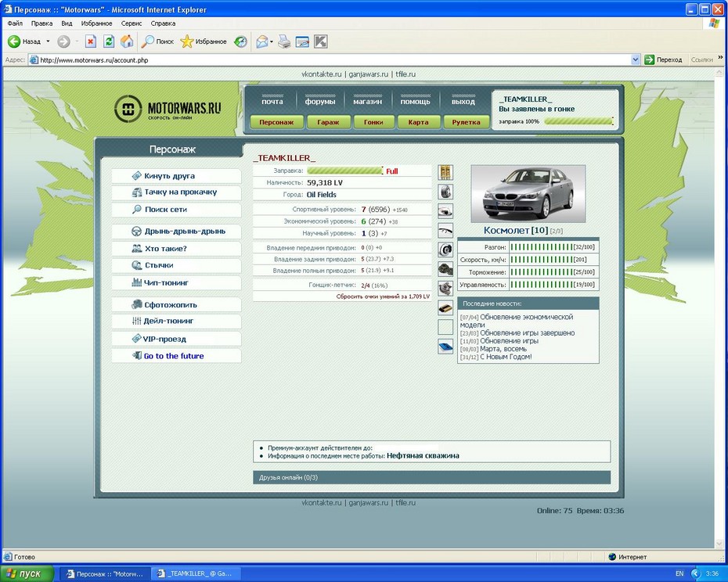
Task: Click выход to log out
Action: [x=463, y=101]
